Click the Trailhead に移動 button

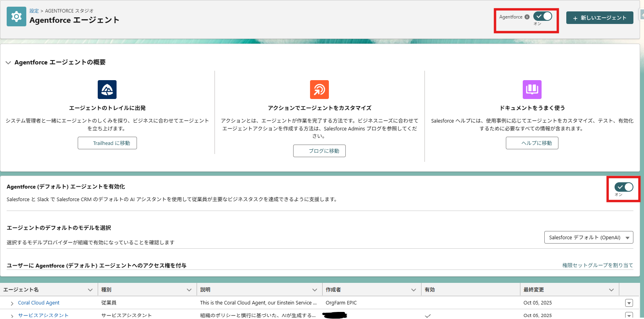tap(107, 143)
